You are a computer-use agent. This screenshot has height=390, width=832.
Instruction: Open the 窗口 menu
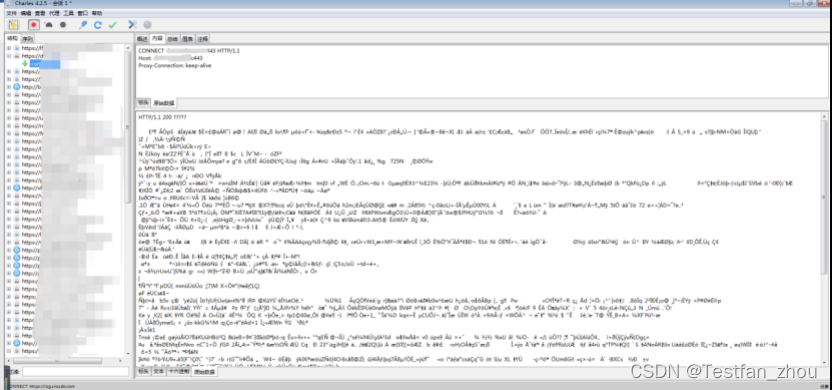click(83, 13)
